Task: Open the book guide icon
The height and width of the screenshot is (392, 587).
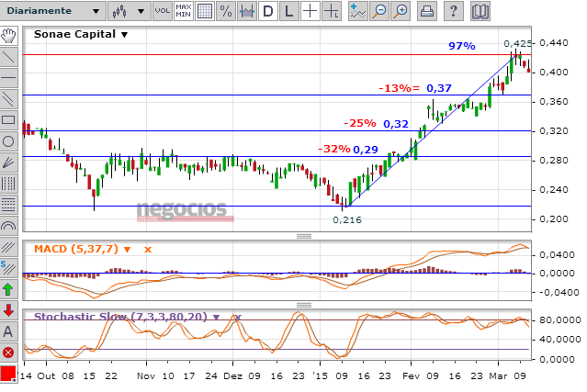Action: (x=480, y=11)
